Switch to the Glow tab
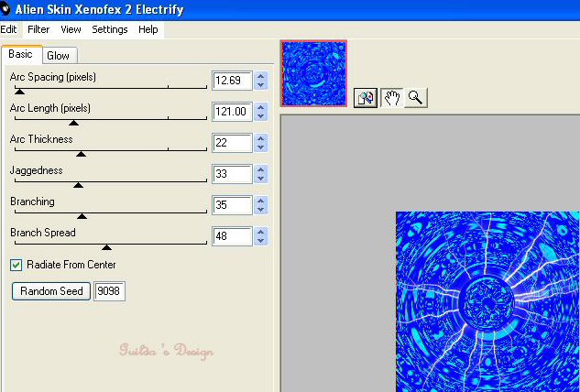Screen dimensions: 580x392 (60, 56)
